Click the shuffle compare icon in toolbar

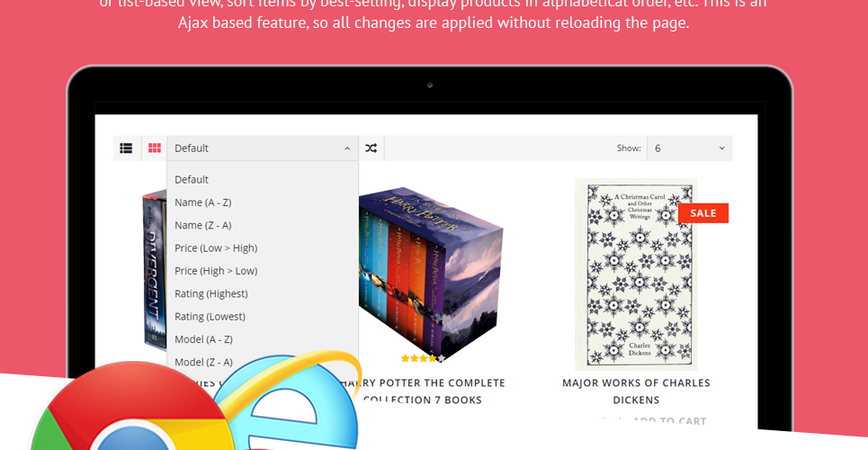pos(371,148)
